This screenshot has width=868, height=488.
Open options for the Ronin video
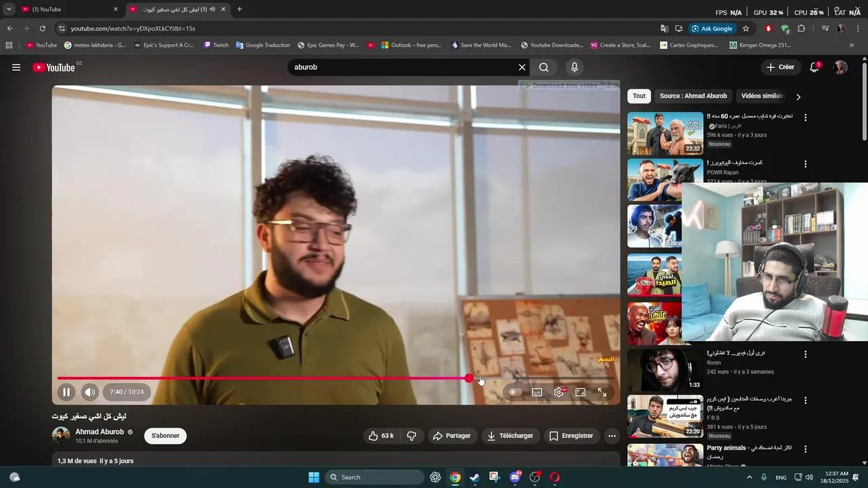click(x=806, y=354)
